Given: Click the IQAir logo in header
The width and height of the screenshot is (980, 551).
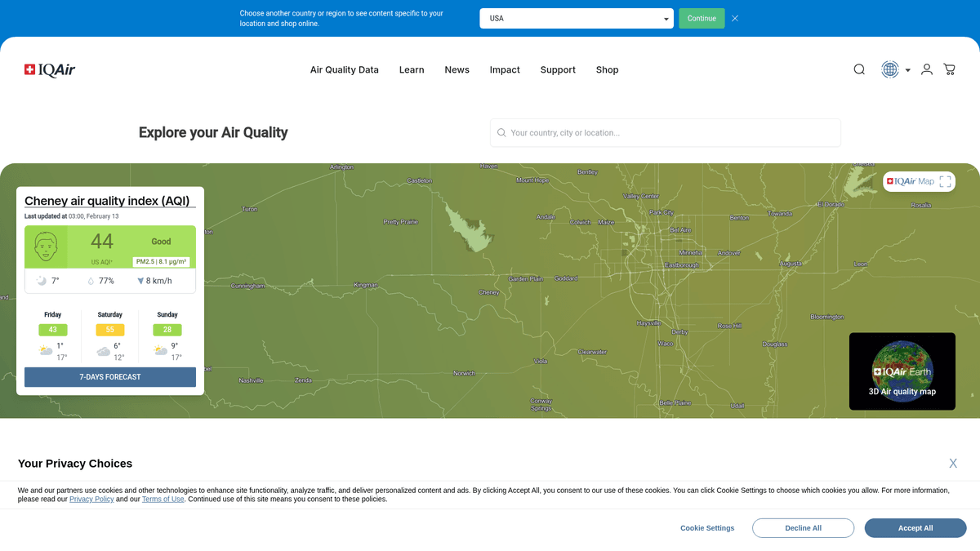Looking at the screenshot, I should click(x=50, y=70).
